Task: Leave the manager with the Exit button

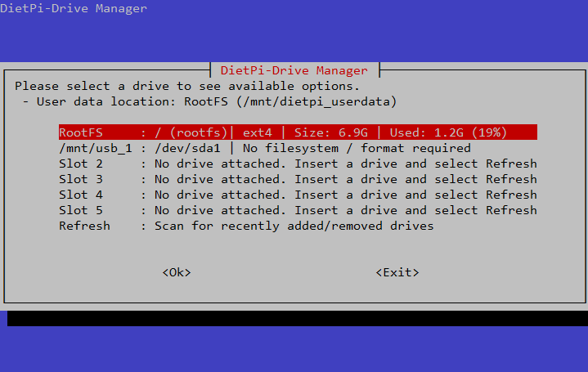Action: (397, 272)
